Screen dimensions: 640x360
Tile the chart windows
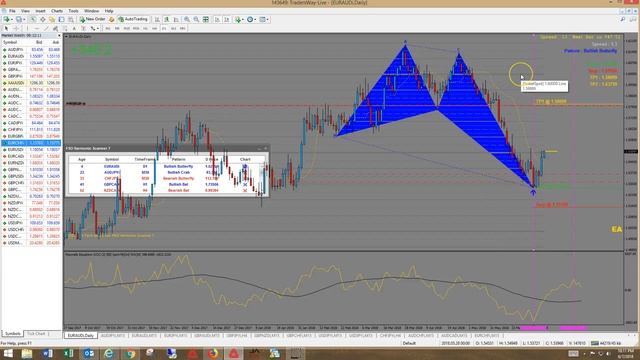206,19
